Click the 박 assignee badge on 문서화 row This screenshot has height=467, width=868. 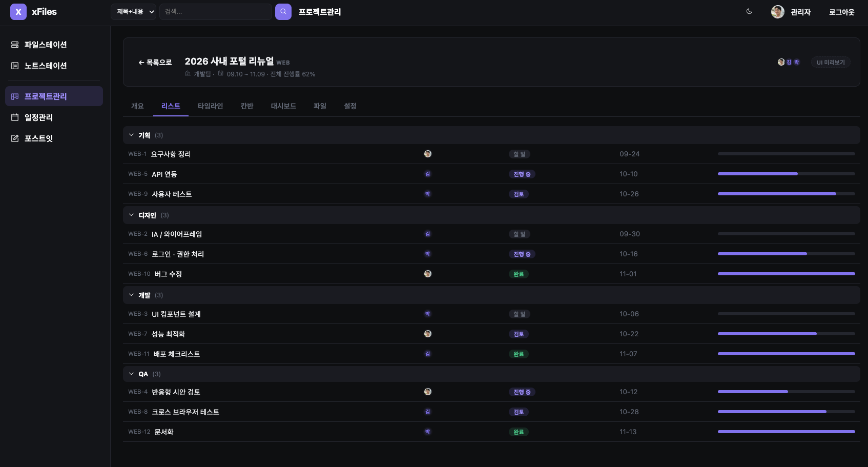428,432
